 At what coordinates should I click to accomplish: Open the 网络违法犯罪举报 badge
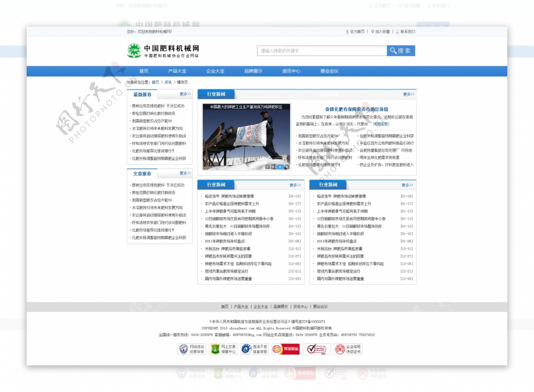192,349
